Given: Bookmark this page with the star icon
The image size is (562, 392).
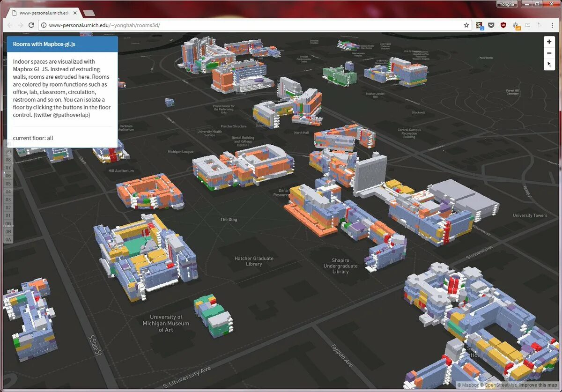Looking at the screenshot, I should 466,25.
